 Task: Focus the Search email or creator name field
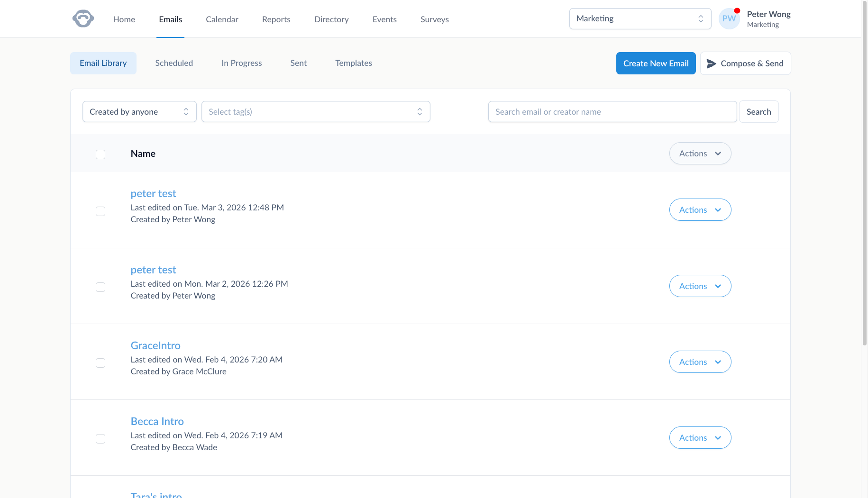click(612, 112)
